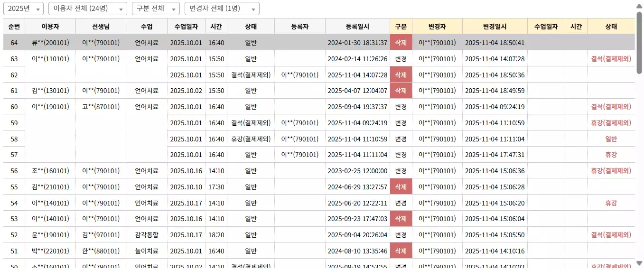Click registration time 2024-06-29 13:27:57
The height and width of the screenshot is (270, 644).
[x=357, y=187]
